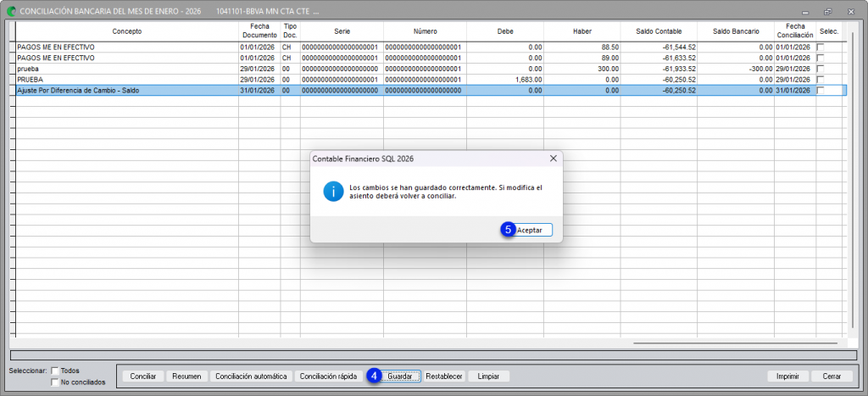
Task: Click the Limpiar button
Action: click(489, 376)
